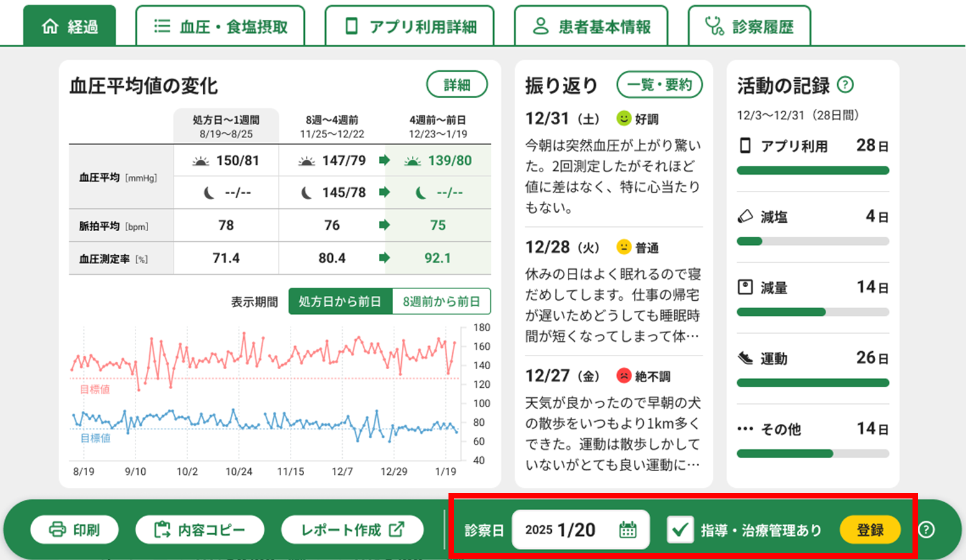The height and width of the screenshot is (560, 966).
Task: Click the 運動 shoe icon
Action: 745,358
